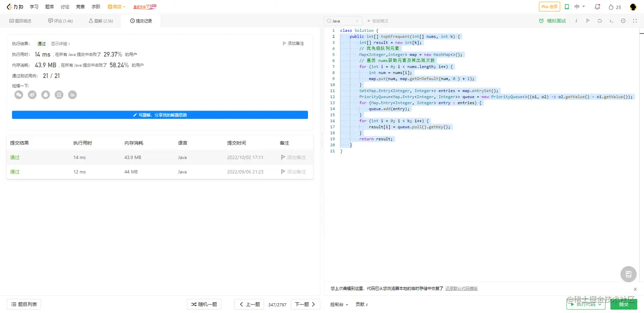Switch to the 提交记录 tab
Image resolution: width=644 pixels, height=313 pixels.
point(141,21)
